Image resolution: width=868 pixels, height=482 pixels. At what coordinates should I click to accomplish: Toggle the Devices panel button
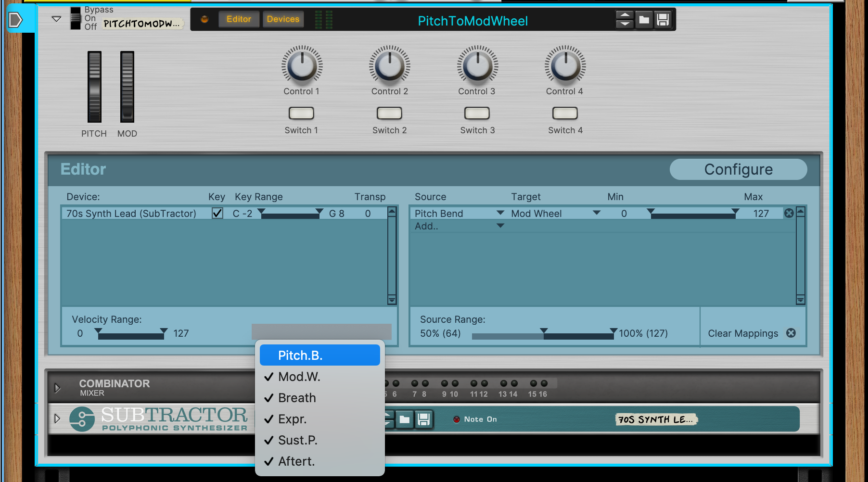283,19
